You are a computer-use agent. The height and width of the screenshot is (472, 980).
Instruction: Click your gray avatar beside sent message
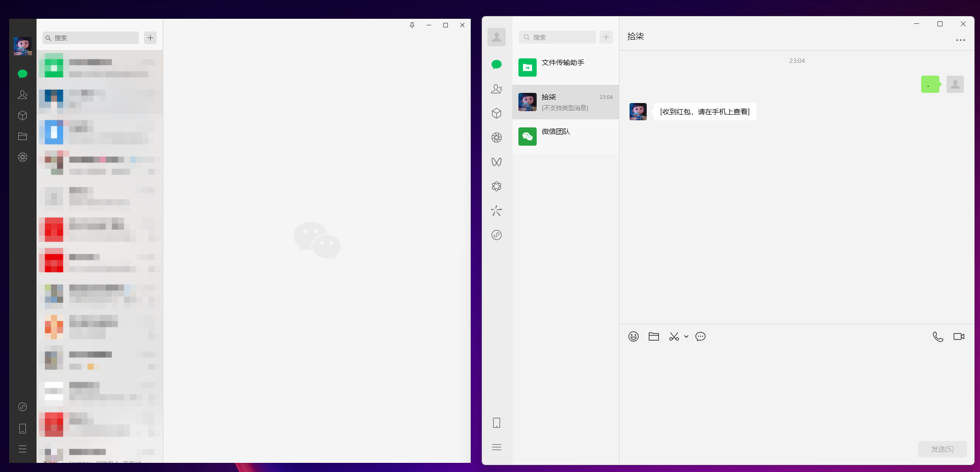[x=955, y=84]
